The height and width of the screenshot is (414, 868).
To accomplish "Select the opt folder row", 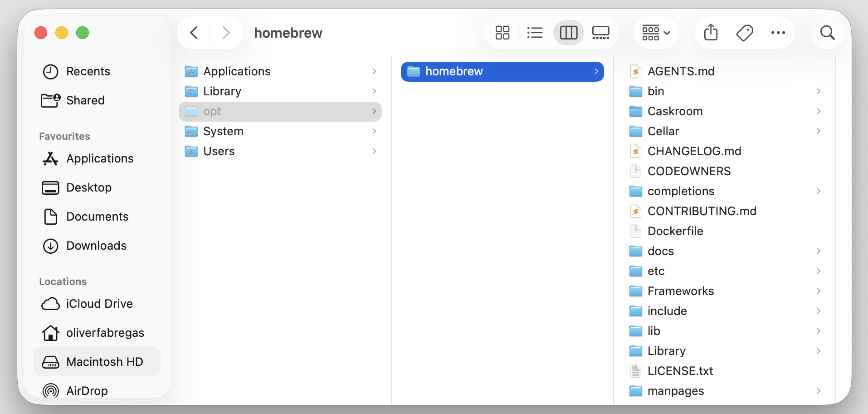I will 280,111.
